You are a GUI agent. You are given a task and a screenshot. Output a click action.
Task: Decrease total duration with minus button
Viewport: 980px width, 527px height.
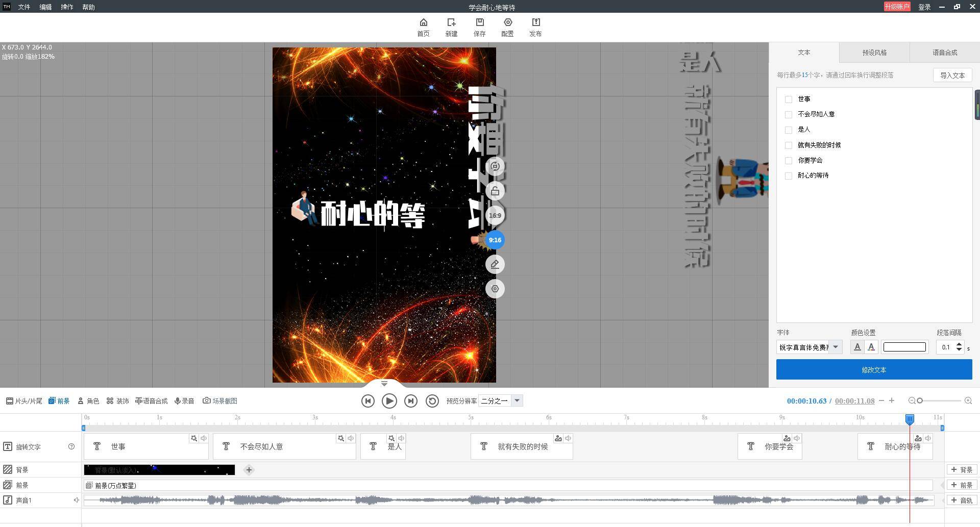(881, 401)
